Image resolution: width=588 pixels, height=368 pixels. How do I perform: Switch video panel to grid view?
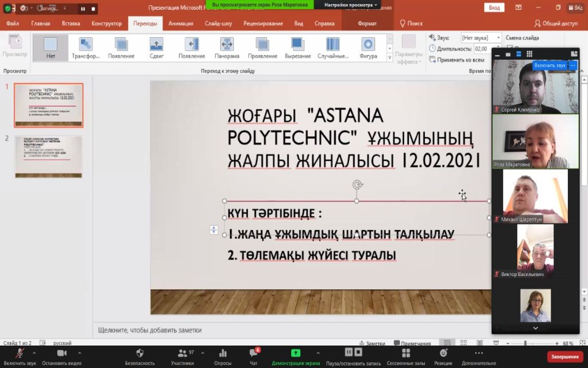click(x=529, y=54)
